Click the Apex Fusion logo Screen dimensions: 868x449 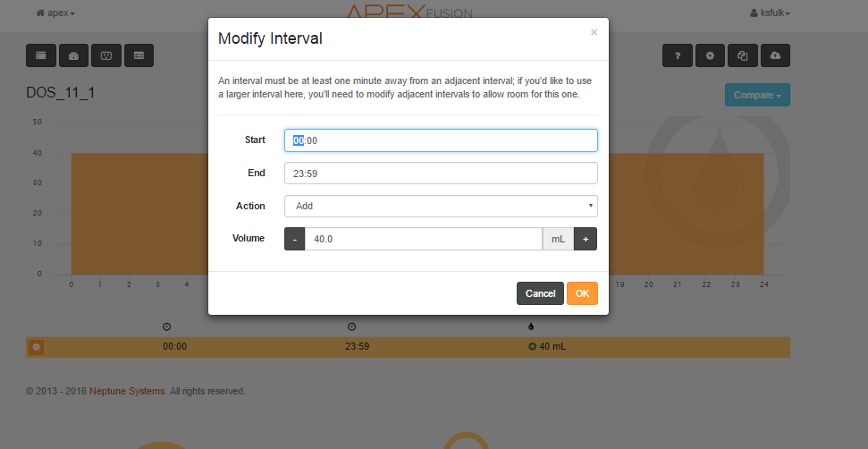point(409,11)
